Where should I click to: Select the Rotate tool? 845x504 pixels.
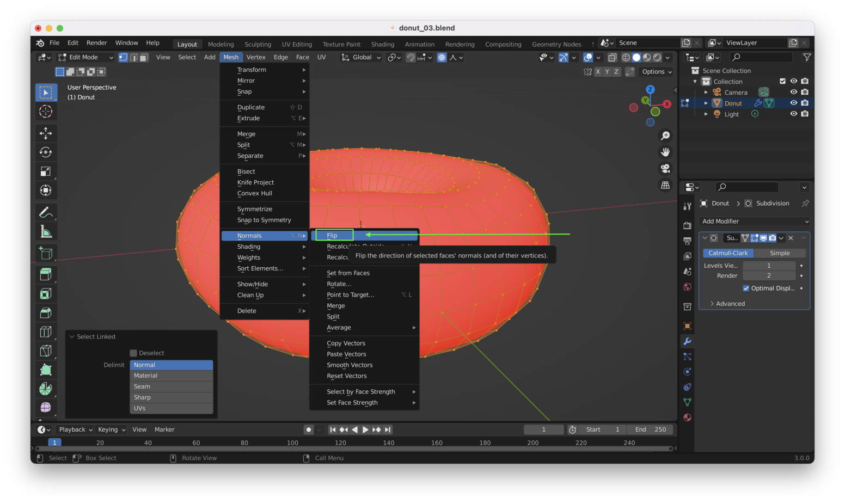point(46,152)
